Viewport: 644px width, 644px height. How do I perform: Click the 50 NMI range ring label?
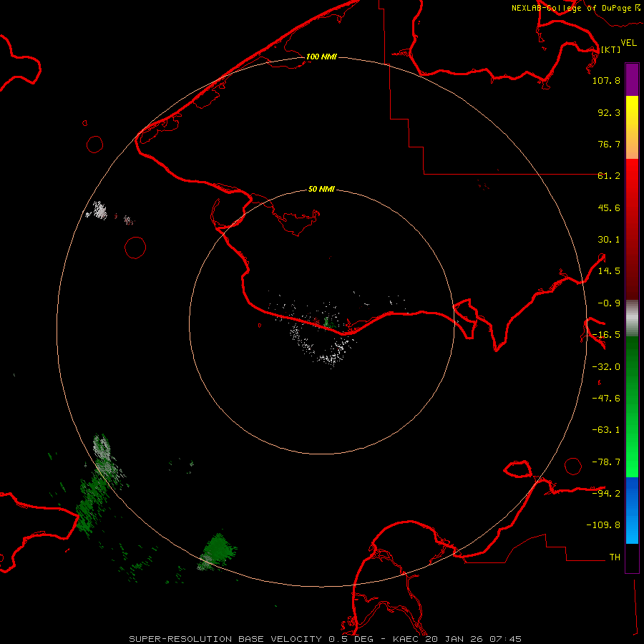pos(321,189)
